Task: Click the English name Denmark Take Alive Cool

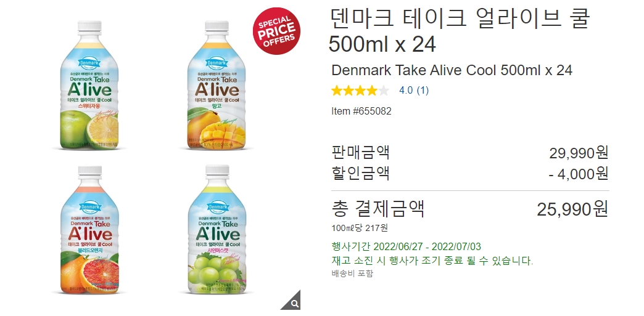Action: tap(452, 70)
